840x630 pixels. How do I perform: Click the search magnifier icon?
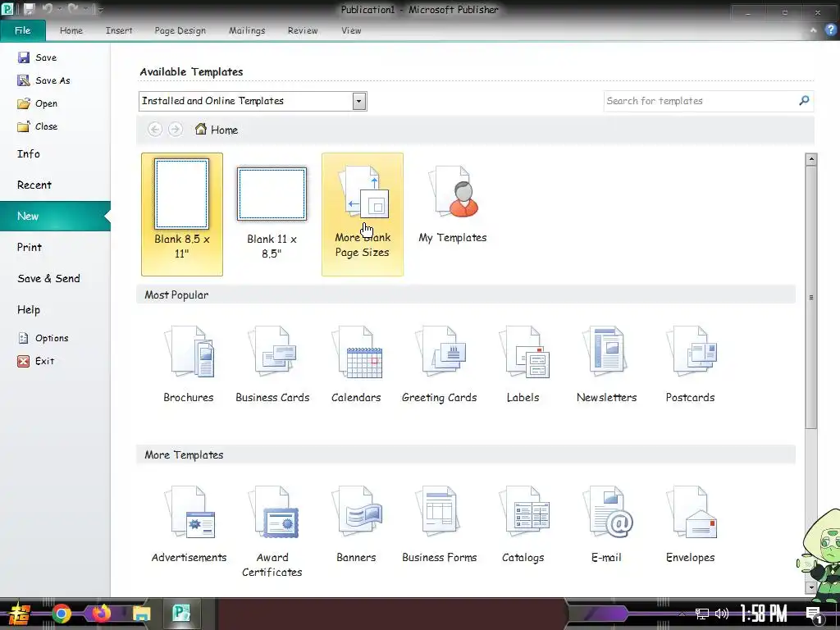[x=804, y=101]
